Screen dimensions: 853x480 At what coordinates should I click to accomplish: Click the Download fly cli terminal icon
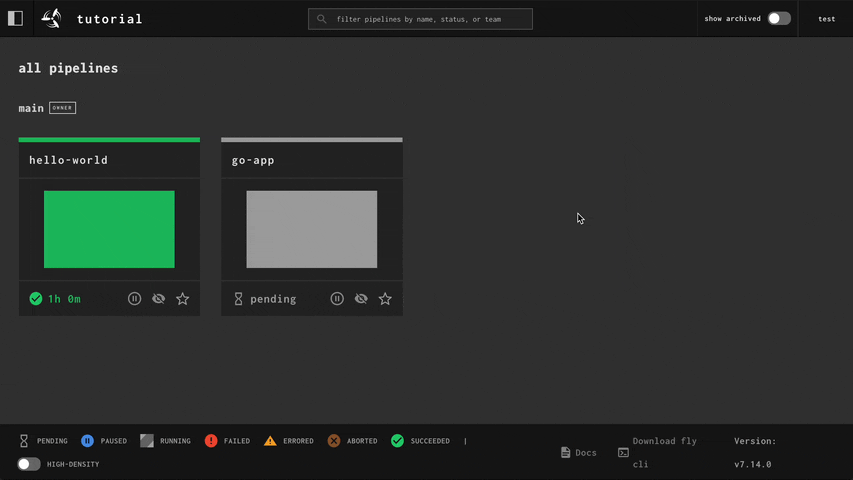pos(623,453)
